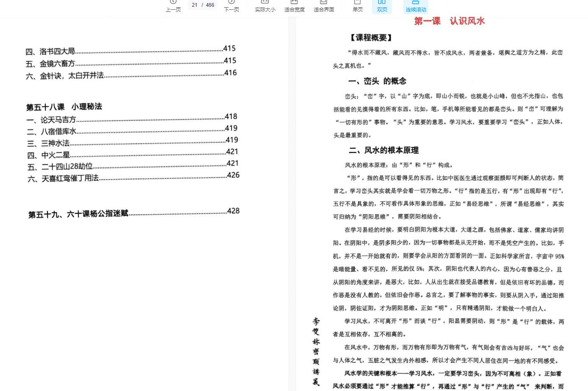Click the 六、天喜红鸾催丁用法 entry
The width and height of the screenshot is (588, 391).
pyautogui.click(x=62, y=178)
